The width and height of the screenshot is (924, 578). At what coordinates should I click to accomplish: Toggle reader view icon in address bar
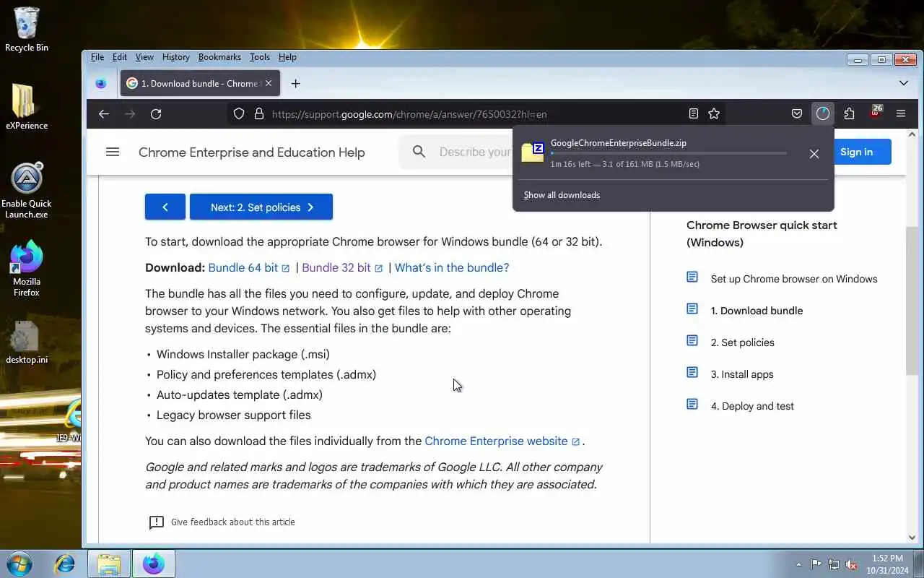coord(694,113)
